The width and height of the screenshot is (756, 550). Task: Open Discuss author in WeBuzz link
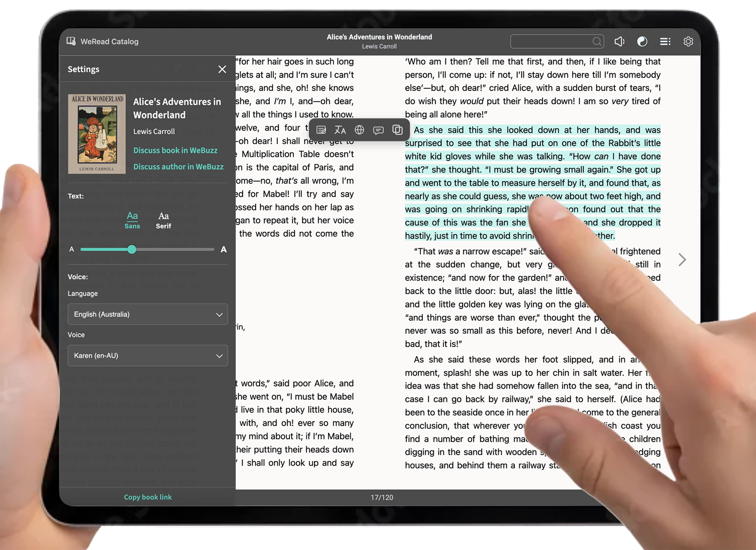(x=178, y=166)
